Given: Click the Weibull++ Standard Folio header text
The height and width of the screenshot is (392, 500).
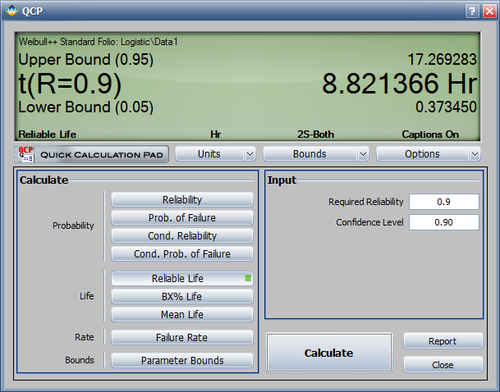Looking at the screenshot, I should 98,42.
